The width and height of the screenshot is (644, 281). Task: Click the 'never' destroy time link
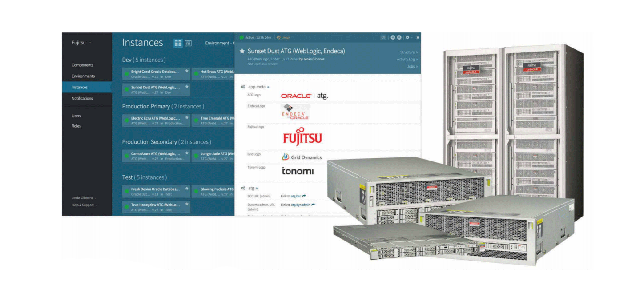[286, 37]
